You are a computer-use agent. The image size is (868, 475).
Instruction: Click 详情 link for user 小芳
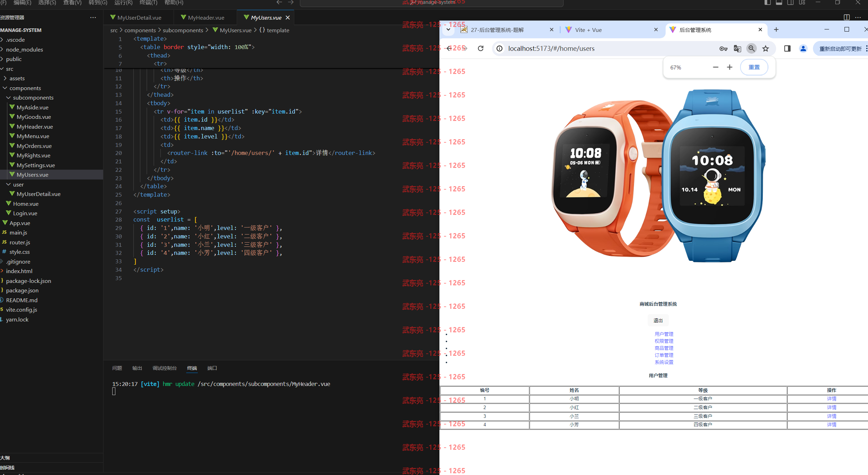832,425
